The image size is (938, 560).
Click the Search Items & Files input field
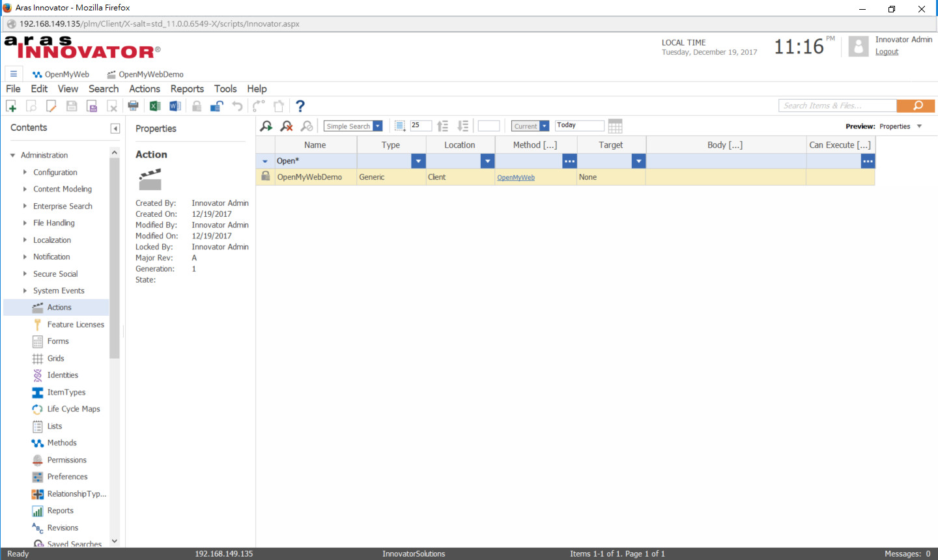[838, 105]
